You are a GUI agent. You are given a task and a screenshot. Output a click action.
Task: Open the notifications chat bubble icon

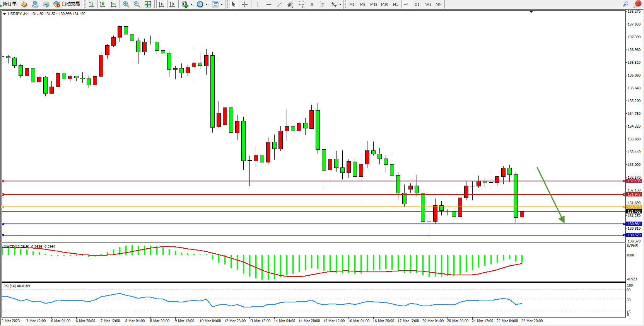[x=636, y=4]
